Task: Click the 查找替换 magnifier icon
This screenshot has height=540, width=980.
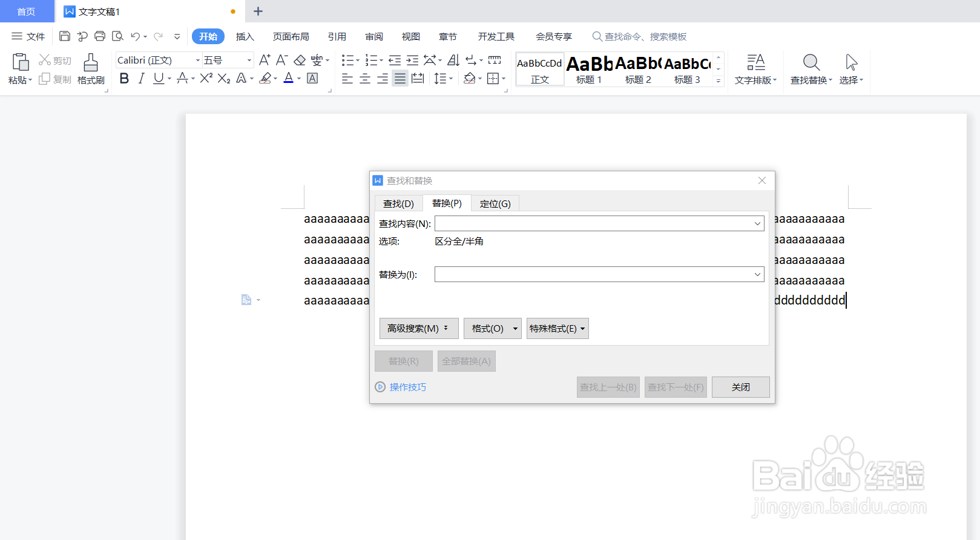Action: [x=811, y=62]
